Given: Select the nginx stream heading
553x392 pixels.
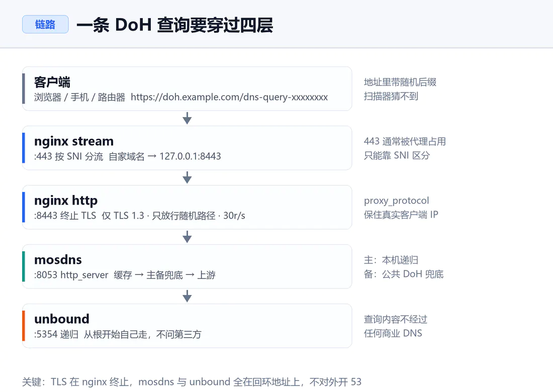Looking at the screenshot, I should click(x=74, y=141).
